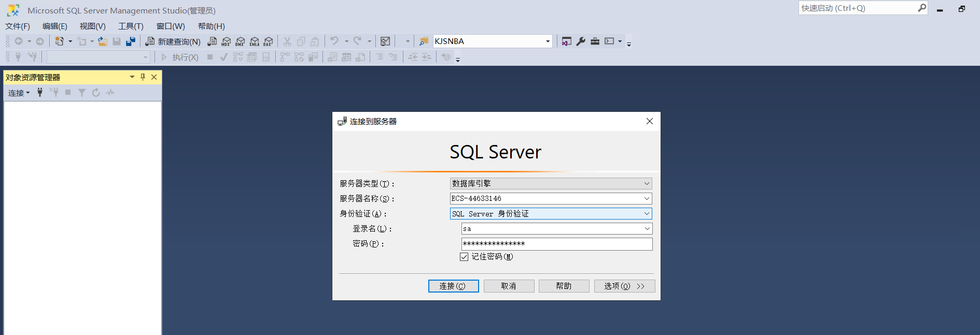This screenshot has height=335, width=980.
Task: Click the Object Explorer connect plug icon
Action: (x=40, y=93)
